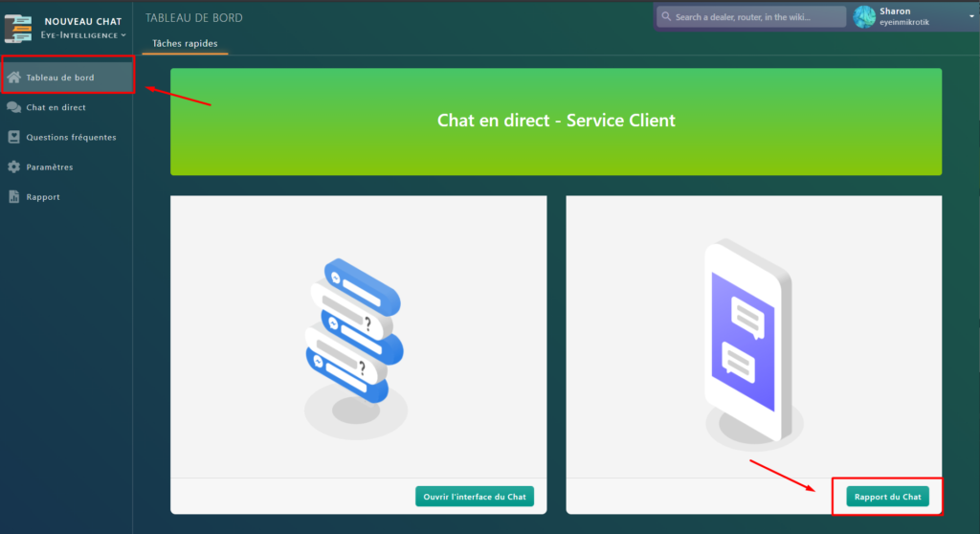Image resolution: width=980 pixels, height=534 pixels.
Task: Click Sharon's profile avatar
Action: [x=864, y=16]
